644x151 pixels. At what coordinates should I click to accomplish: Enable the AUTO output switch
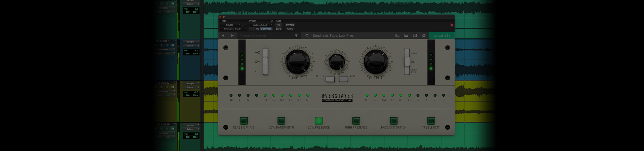[x=343, y=79]
